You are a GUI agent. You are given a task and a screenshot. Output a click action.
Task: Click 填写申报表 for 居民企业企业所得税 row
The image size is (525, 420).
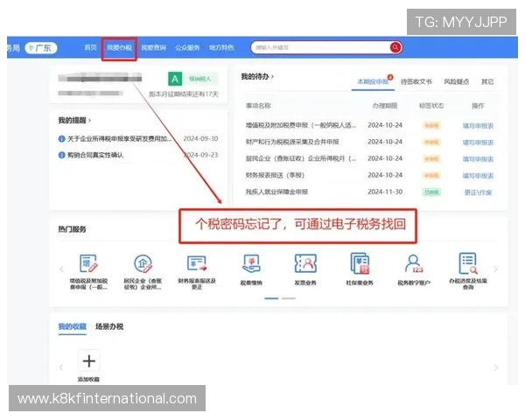pyautogui.click(x=478, y=159)
